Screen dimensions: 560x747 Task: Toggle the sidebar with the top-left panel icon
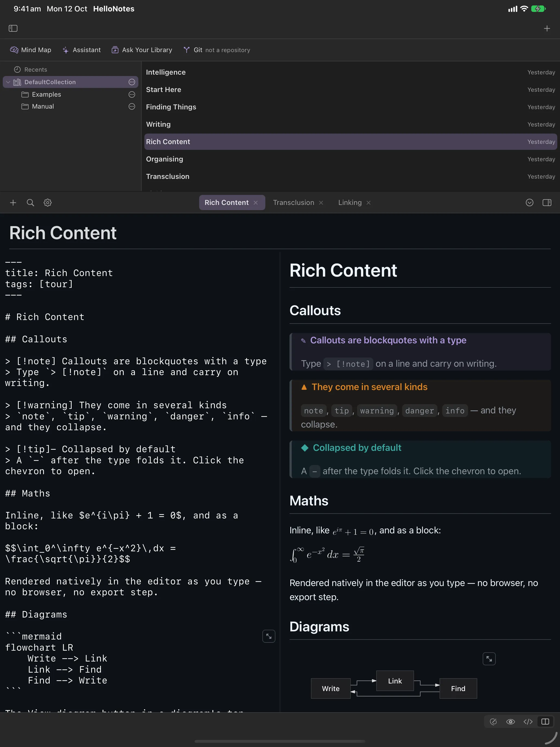pos(13,29)
